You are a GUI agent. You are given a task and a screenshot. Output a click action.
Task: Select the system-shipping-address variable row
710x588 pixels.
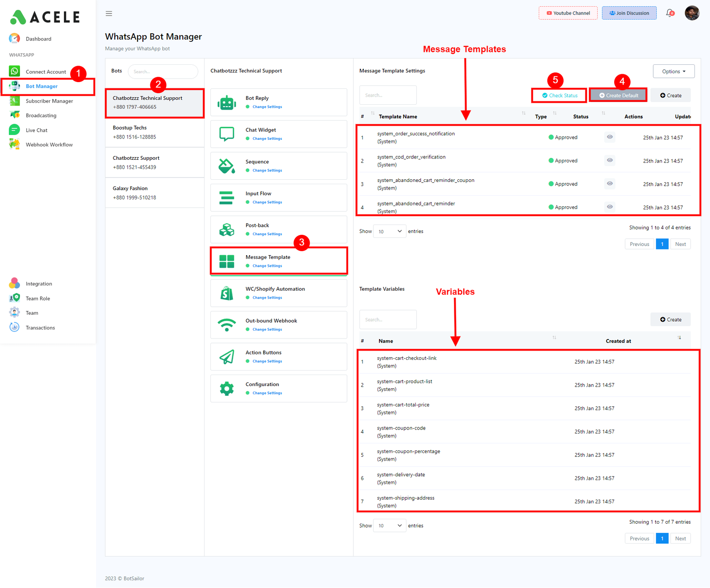click(525, 501)
